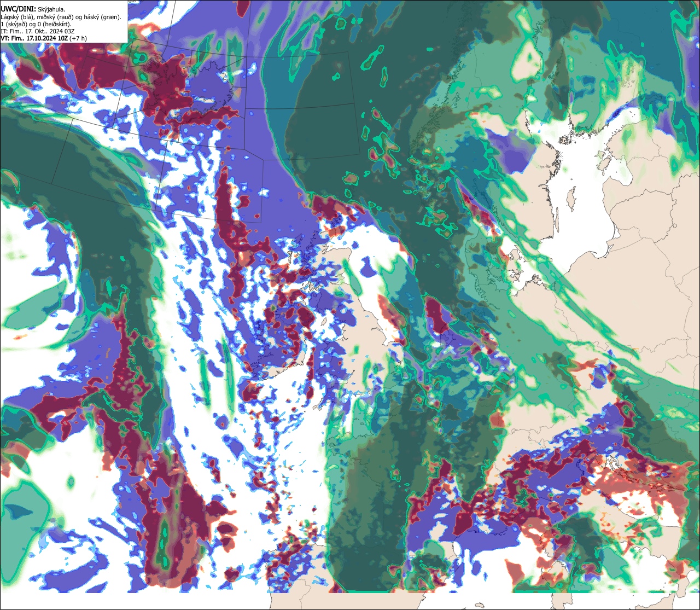Viewport: 700px width, 610px height.
Task: Select the 'IT: Fim.. 17. Okt.. 2024 03Z' text
Action: point(38,31)
